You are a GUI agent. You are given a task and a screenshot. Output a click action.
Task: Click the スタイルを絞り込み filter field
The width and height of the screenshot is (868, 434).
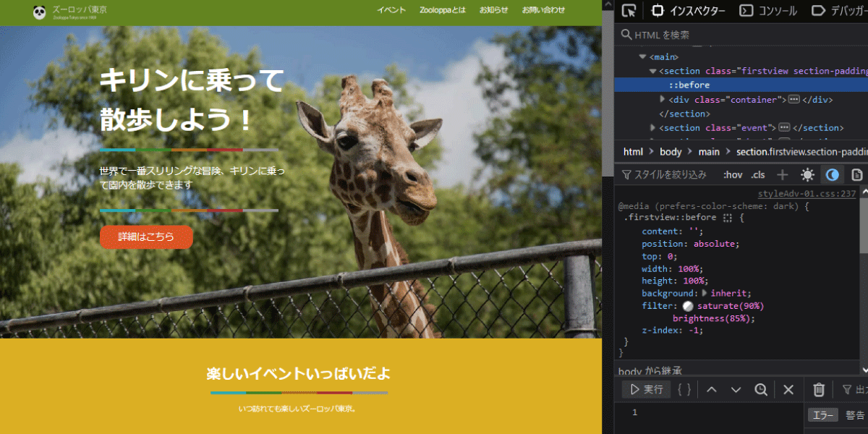click(666, 174)
